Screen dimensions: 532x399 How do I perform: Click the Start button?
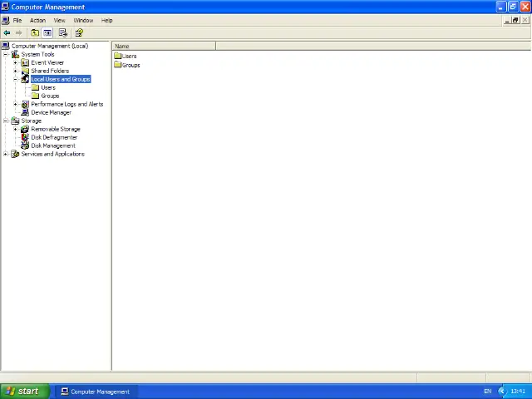[x=25, y=392]
